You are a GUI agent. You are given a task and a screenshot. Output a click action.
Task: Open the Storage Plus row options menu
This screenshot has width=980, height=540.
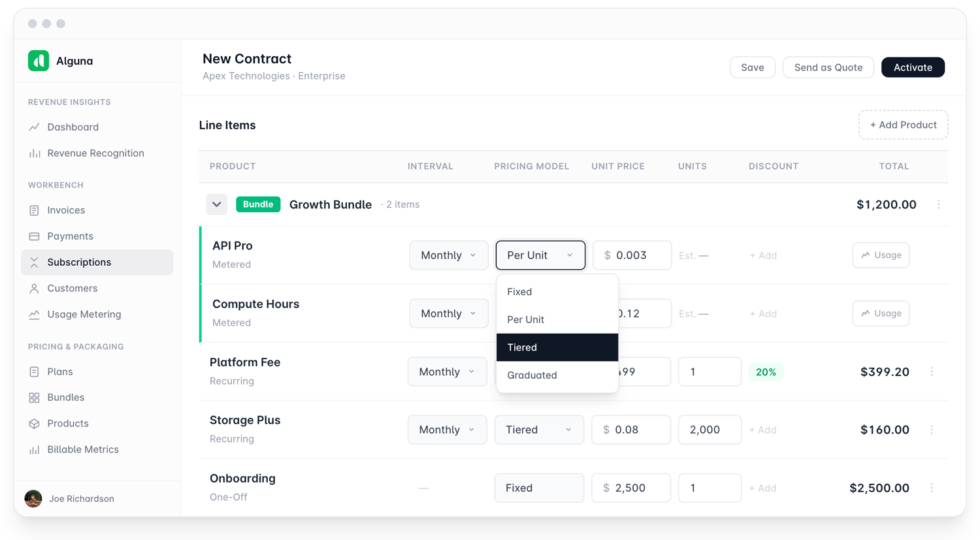[x=932, y=430]
